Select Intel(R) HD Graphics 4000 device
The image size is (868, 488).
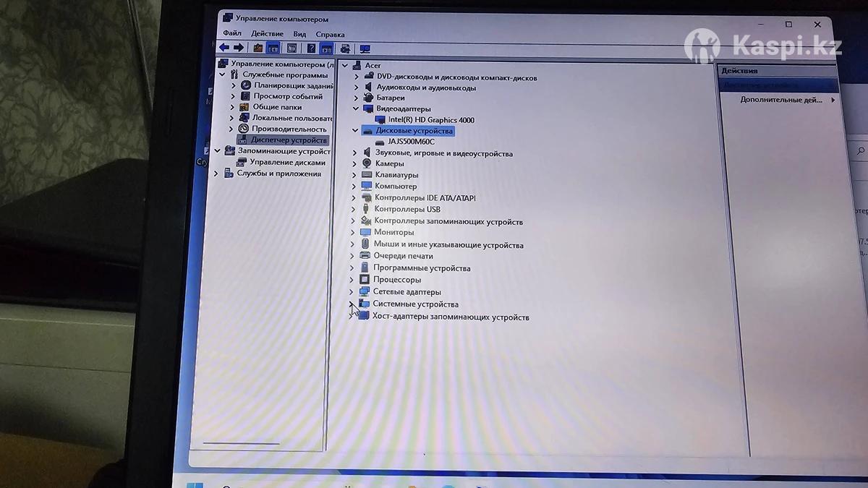(430, 120)
